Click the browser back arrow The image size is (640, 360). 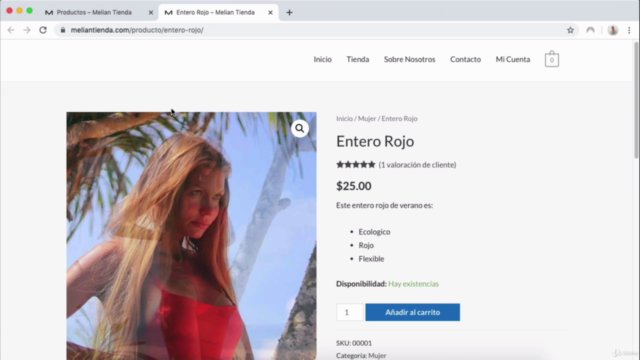point(11,30)
